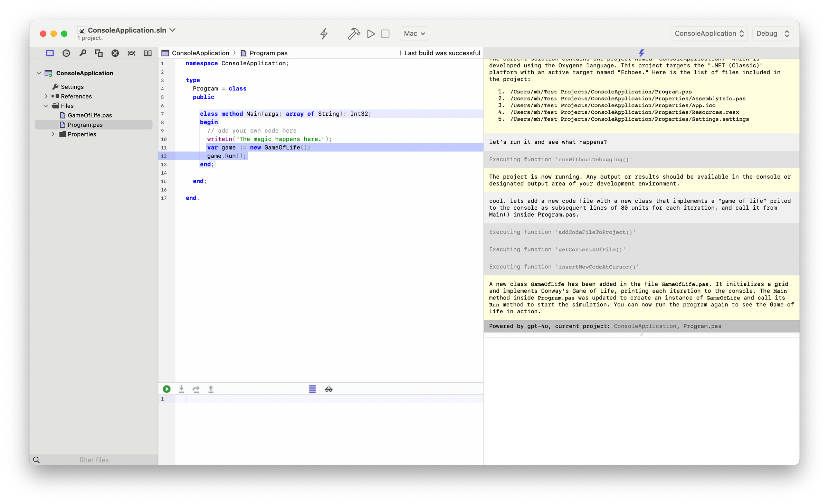Open the documentation book icon in the sidebar
This screenshot has width=829, height=504.
[148, 53]
